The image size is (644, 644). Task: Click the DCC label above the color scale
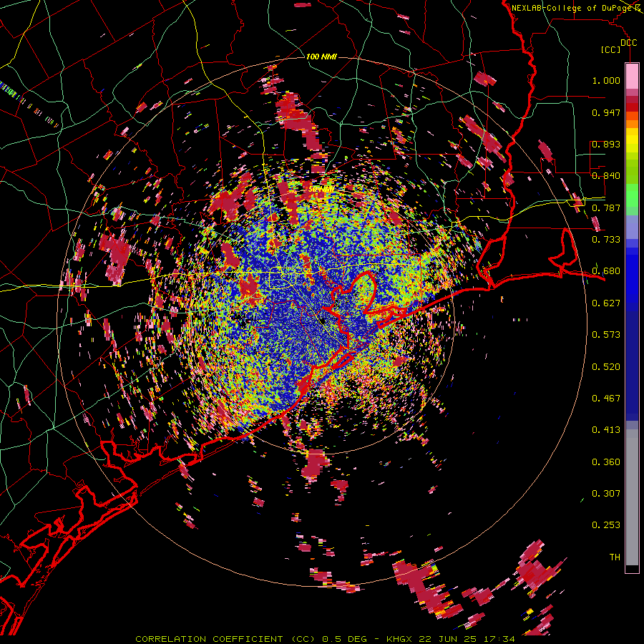628,43
